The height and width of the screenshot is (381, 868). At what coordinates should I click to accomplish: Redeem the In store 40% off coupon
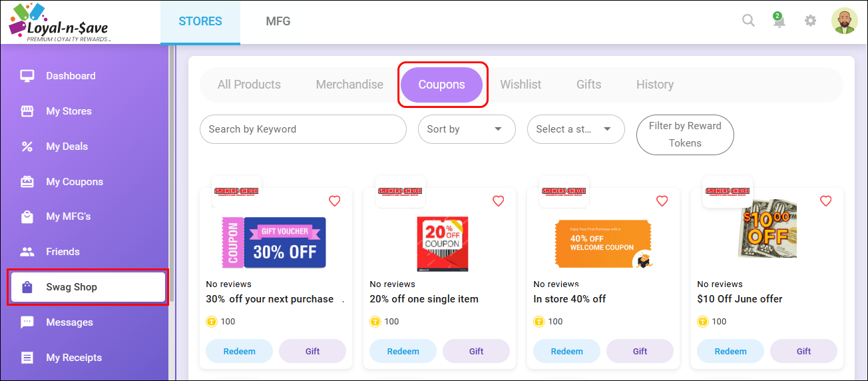pyautogui.click(x=567, y=351)
